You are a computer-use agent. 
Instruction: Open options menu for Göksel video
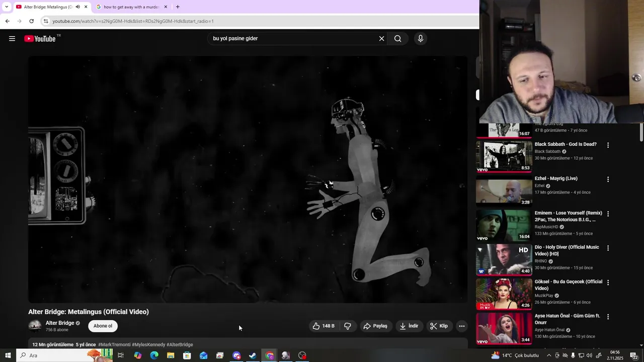[608, 283]
